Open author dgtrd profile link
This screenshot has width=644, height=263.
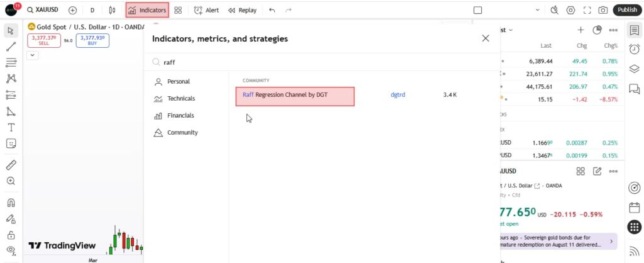tap(397, 95)
